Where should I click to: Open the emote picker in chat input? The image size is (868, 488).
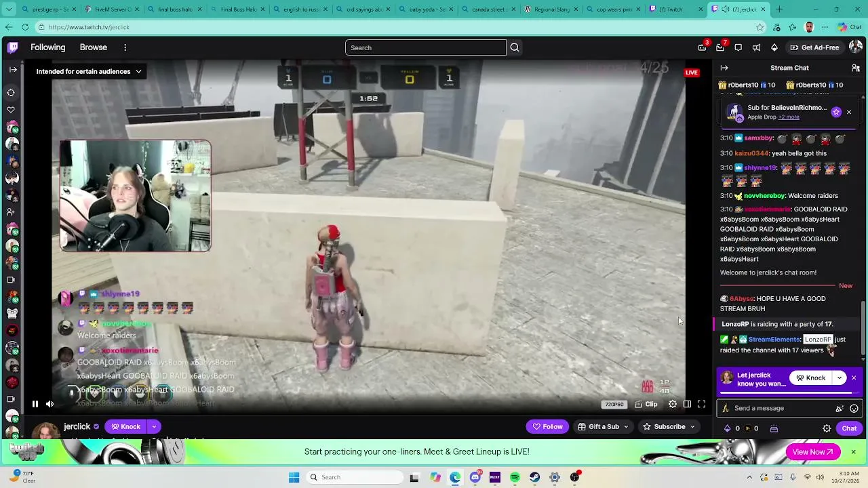[854, 408]
